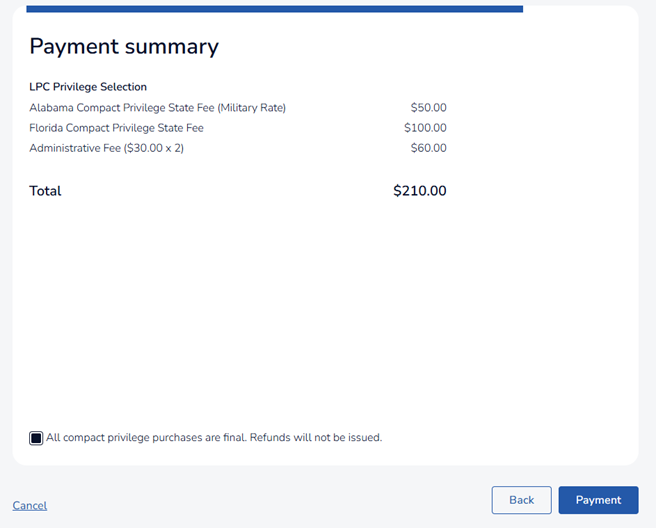The image size is (656, 528).
Task: Check the no-refunds acknowledgment checkbox
Action: point(36,438)
